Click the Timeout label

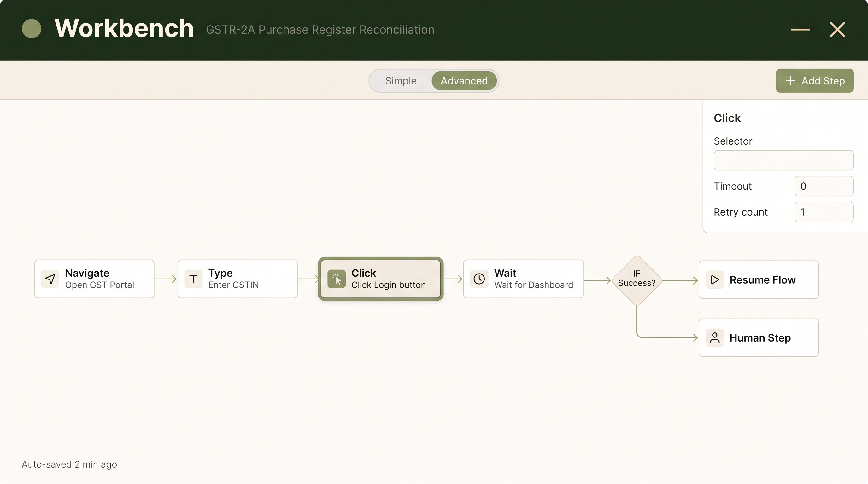click(x=733, y=186)
